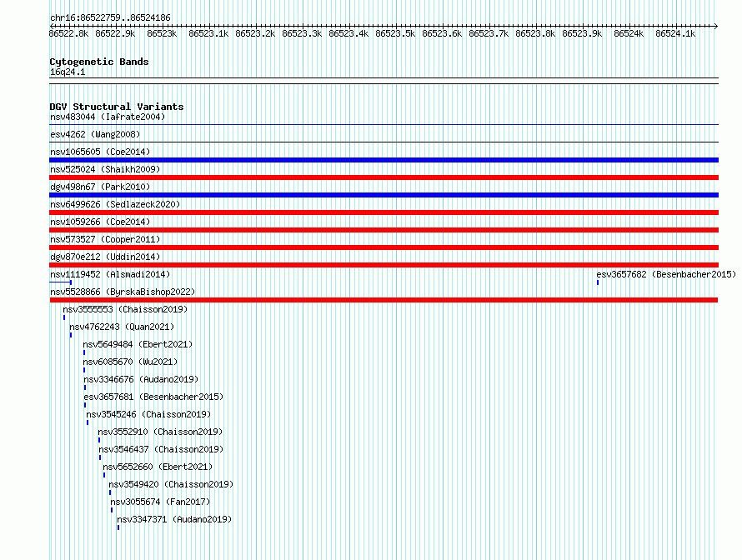Screen dimensions: 742x560
Task: Click the DGV Structural Variants track title
Action: pos(117,107)
